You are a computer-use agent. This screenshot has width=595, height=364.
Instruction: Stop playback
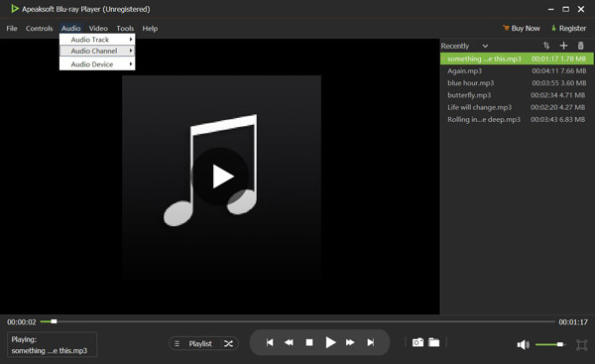tap(309, 343)
